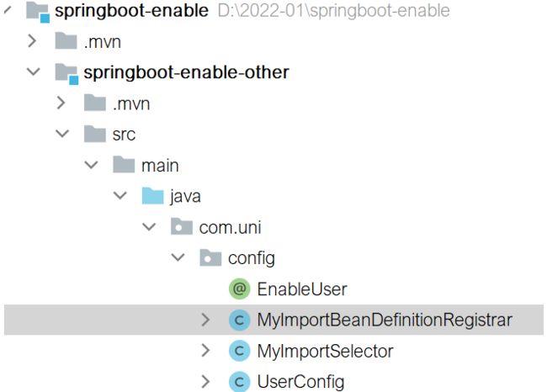This screenshot has height=392, width=547.
Task: Select MyImportBeanDefinitionRegistrar in the tree
Action: click(385, 320)
